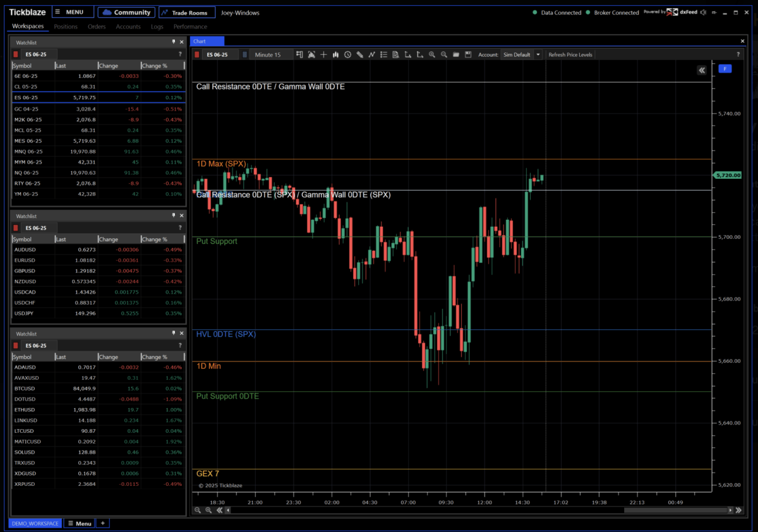Click the zigzag indicators icon in chart toolbar
This screenshot has width=758, height=532.
click(371, 55)
